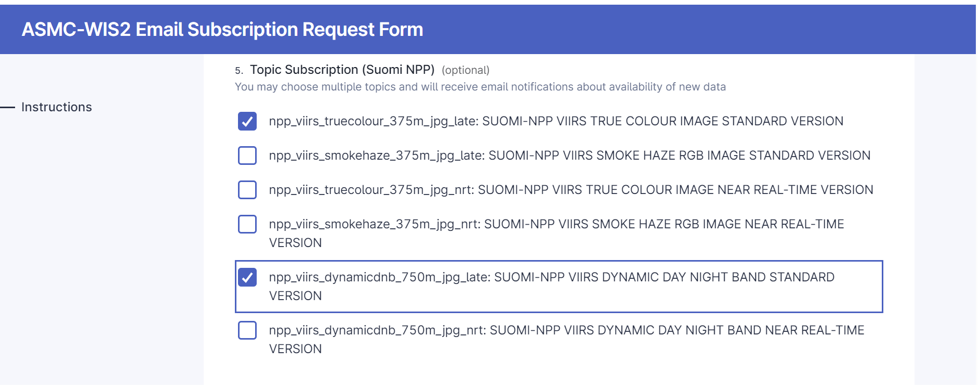Click the ASMC-WIS2 Email Subscription Request Form title
Viewport: 980px width, 388px height.
click(x=222, y=30)
